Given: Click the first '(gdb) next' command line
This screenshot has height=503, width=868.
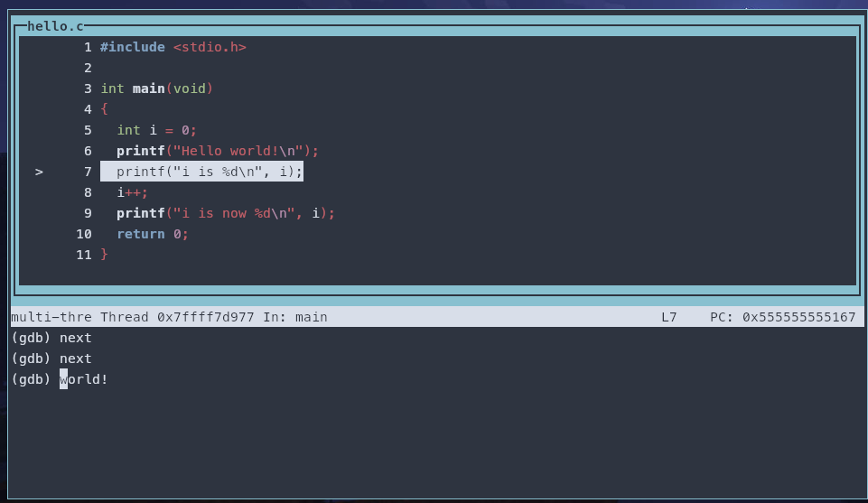Looking at the screenshot, I should pos(51,338).
